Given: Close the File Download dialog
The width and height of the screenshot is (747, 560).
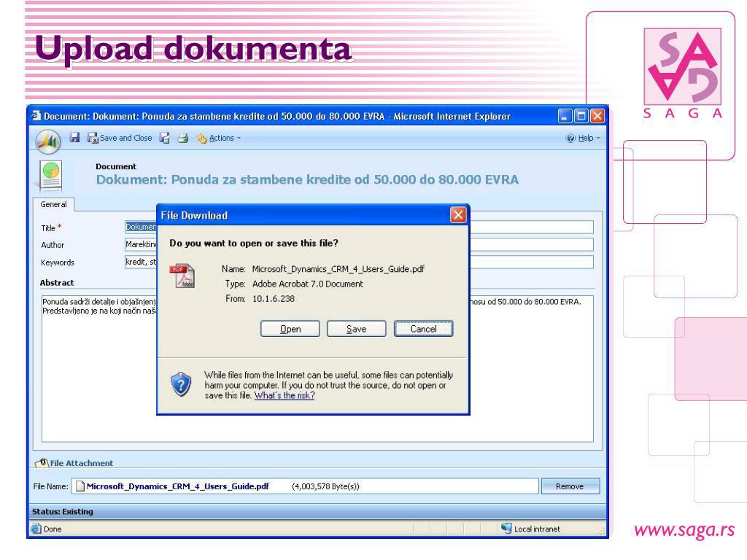Looking at the screenshot, I should point(458,215).
